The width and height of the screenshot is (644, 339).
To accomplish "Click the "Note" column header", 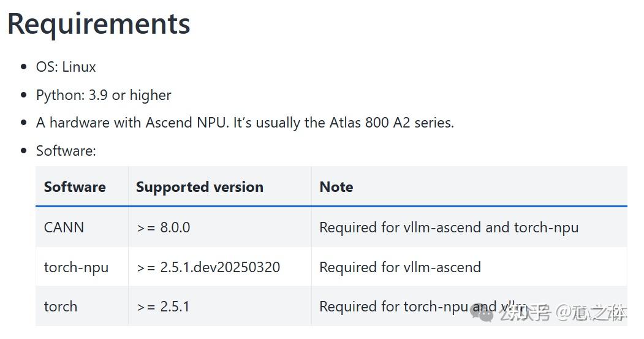I will point(336,187).
